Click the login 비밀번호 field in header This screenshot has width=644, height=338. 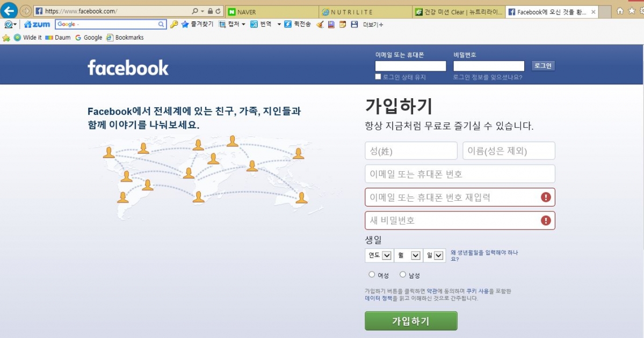point(489,66)
